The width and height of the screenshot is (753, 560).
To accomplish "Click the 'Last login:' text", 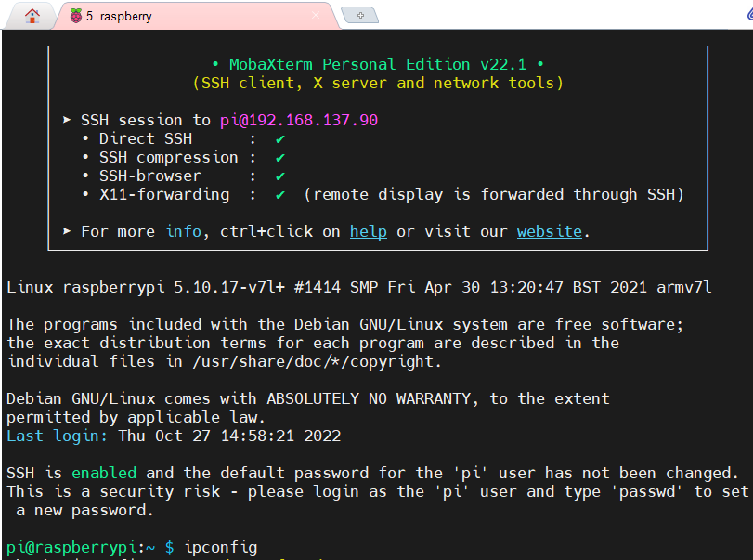I will [x=57, y=436].
